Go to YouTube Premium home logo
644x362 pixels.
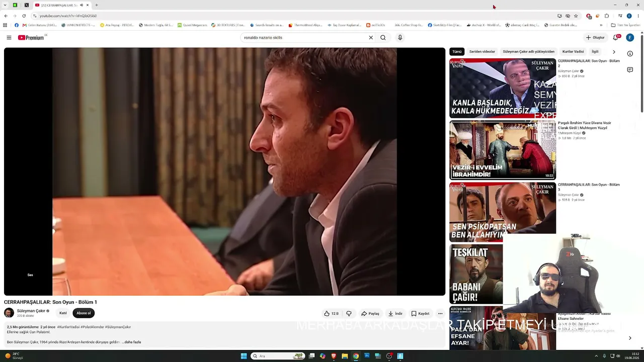pyautogui.click(x=32, y=38)
